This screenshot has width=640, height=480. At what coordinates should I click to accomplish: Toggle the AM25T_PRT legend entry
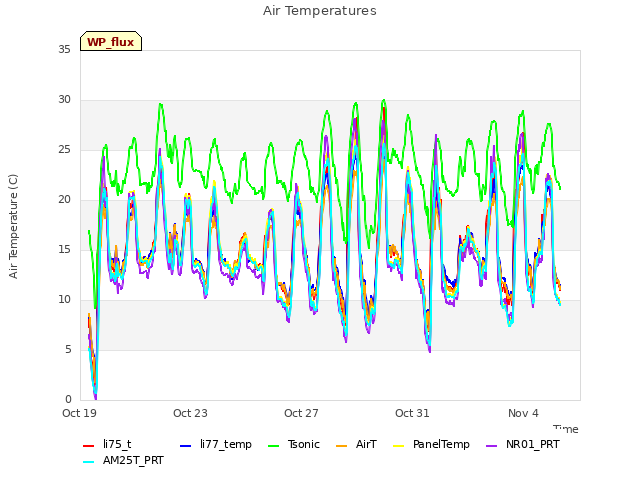[x=123, y=461]
